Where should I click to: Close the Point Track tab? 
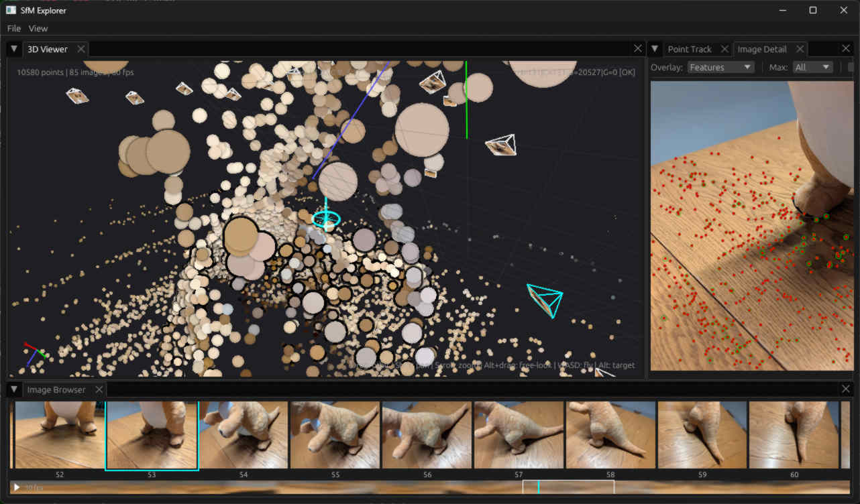[724, 49]
